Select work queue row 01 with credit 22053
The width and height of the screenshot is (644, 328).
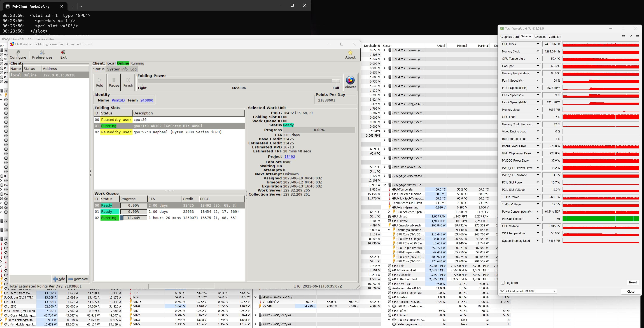(x=169, y=212)
